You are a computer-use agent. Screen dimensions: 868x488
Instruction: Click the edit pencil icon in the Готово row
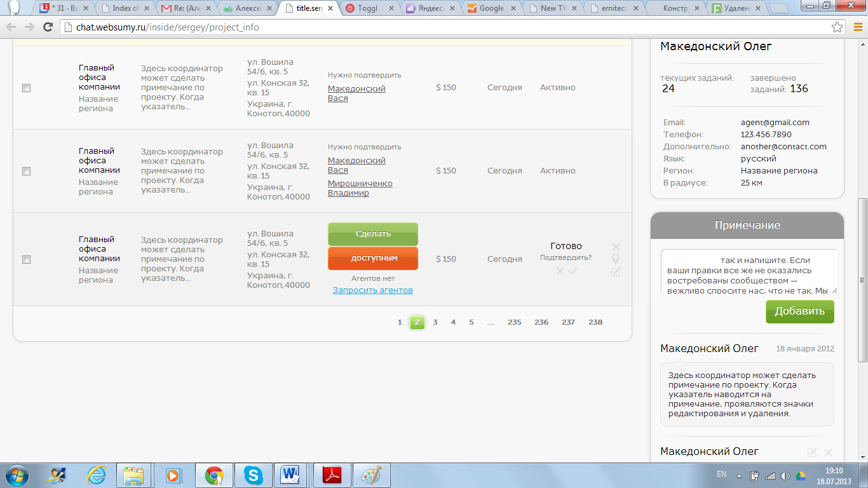(x=615, y=272)
